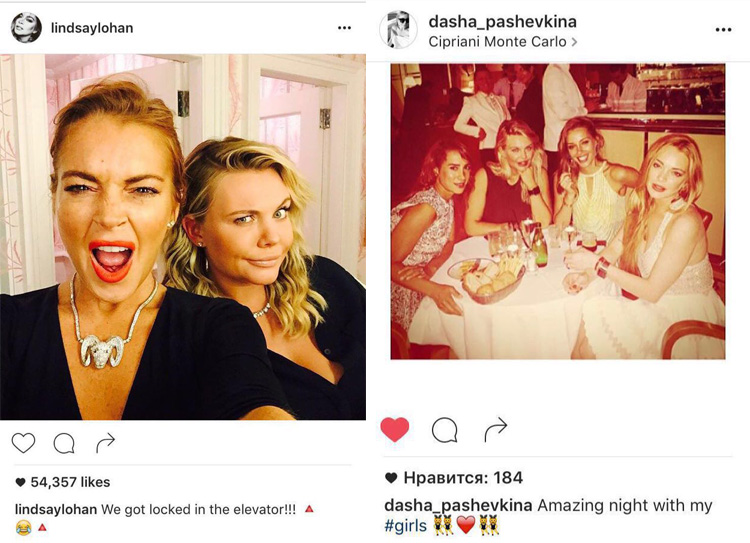
Task: Tap lindsaylohan username in the caption
Action: pos(56,510)
